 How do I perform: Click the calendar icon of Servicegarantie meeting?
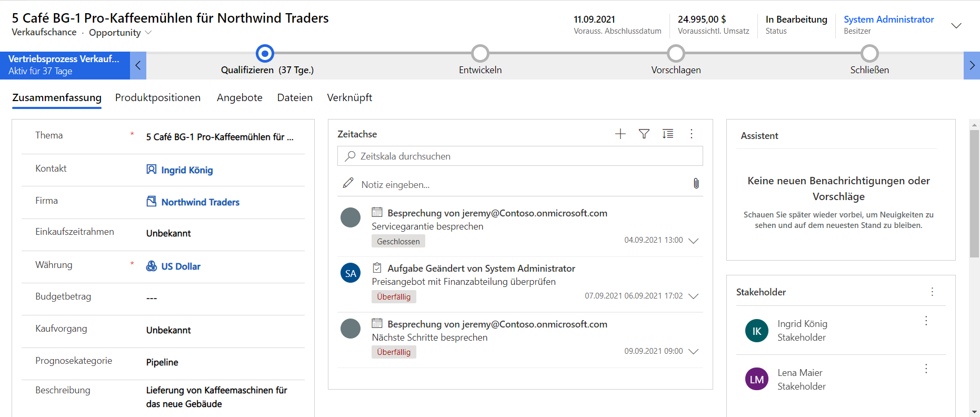tap(377, 212)
